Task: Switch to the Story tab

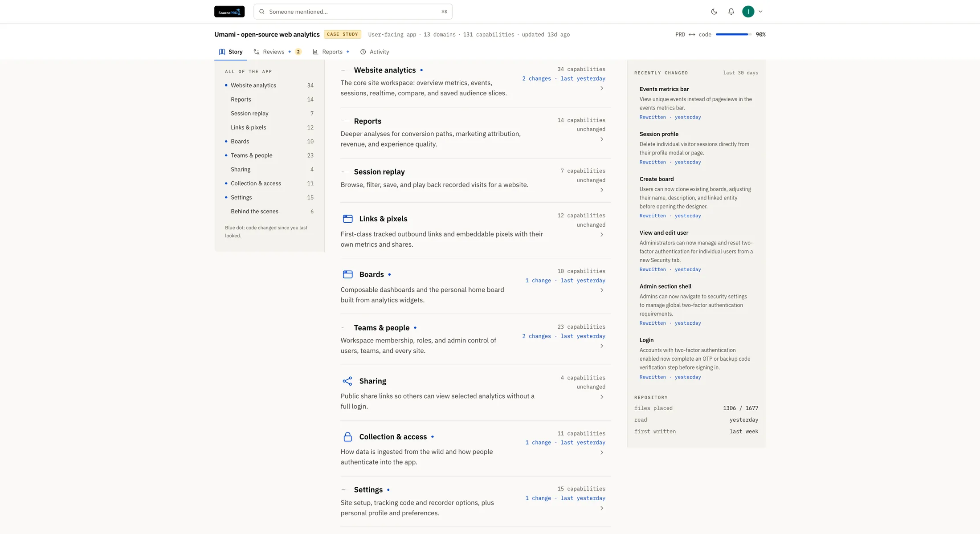Action: 231,52
